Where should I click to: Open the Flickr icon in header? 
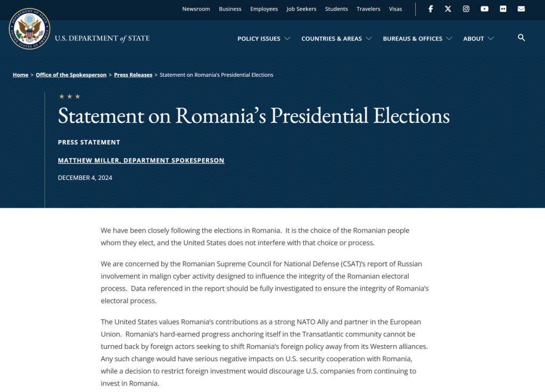point(503,9)
